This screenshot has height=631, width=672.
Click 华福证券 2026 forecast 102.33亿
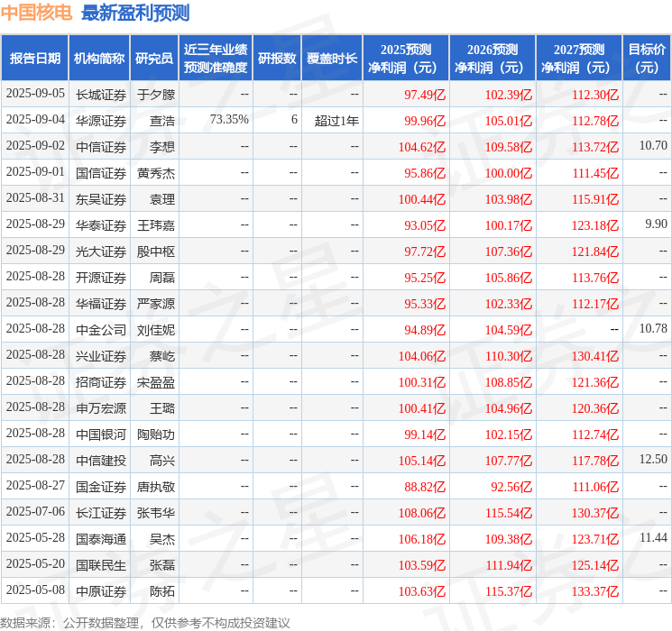pos(509,304)
